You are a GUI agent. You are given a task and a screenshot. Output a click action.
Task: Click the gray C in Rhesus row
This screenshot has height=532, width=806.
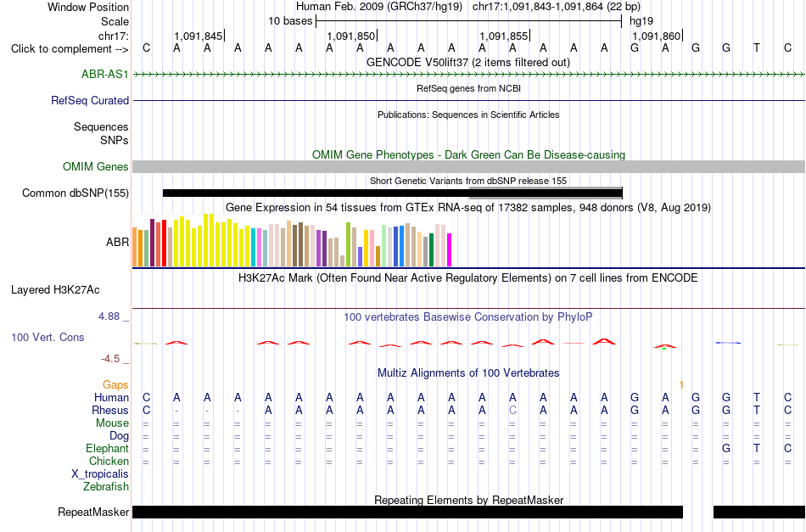512,410
